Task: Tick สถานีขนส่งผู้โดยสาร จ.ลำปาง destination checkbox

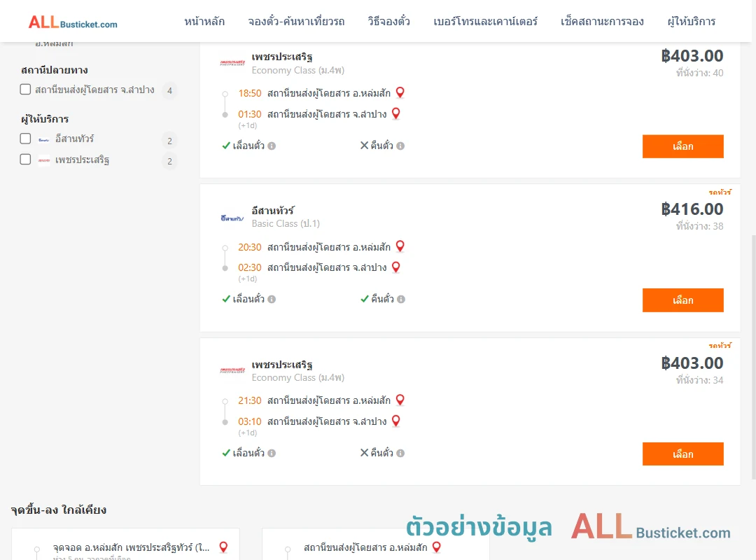Action: [x=26, y=89]
